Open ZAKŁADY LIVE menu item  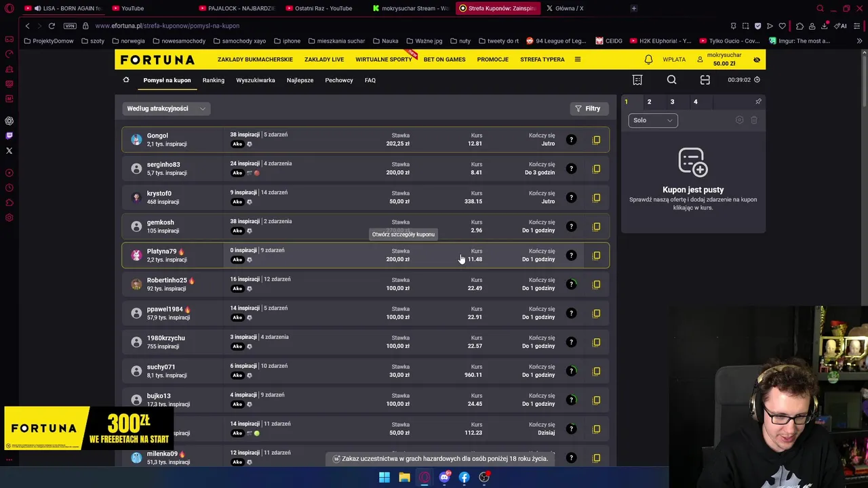[x=324, y=60]
